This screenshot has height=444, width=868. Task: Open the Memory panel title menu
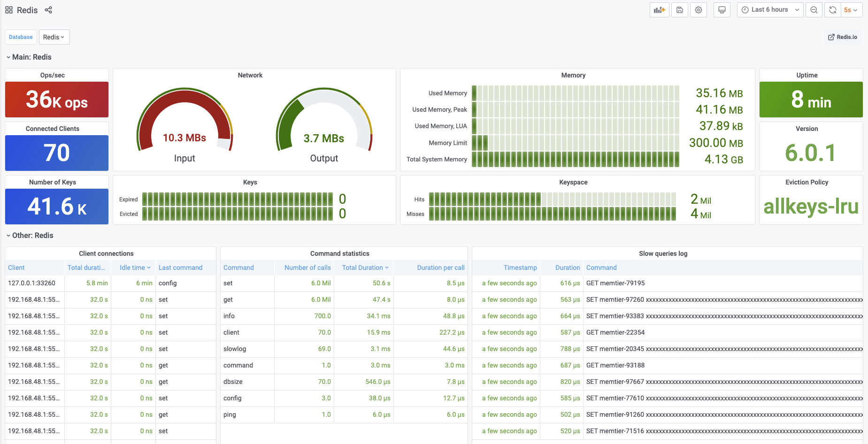(x=573, y=75)
